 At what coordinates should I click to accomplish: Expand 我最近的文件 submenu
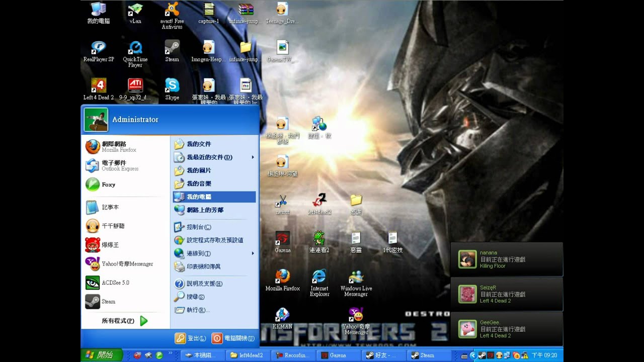pos(214,157)
